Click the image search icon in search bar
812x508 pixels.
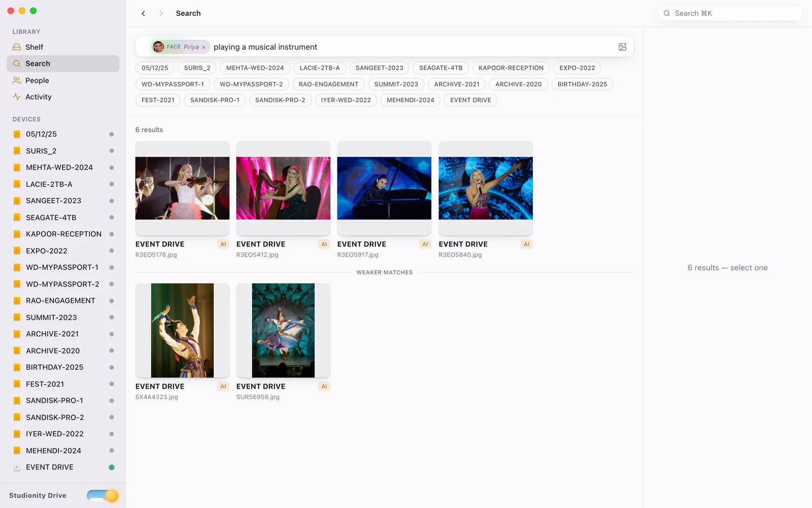622,47
